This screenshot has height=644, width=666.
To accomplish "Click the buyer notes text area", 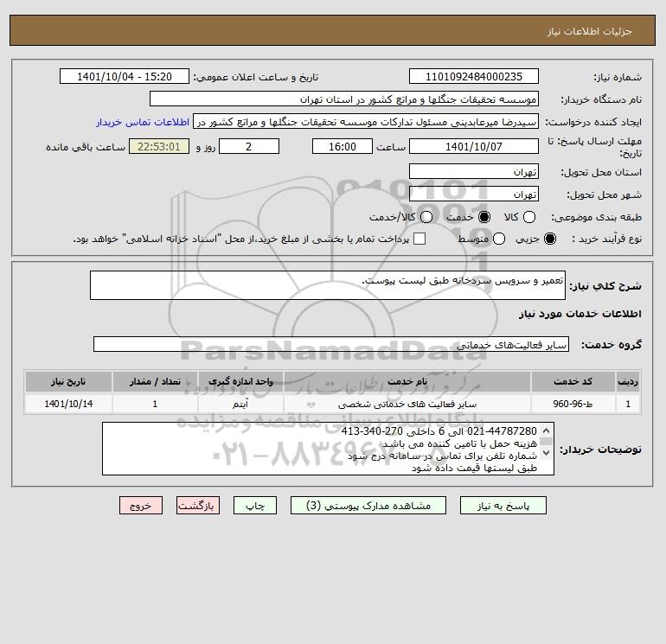I will (328, 449).
